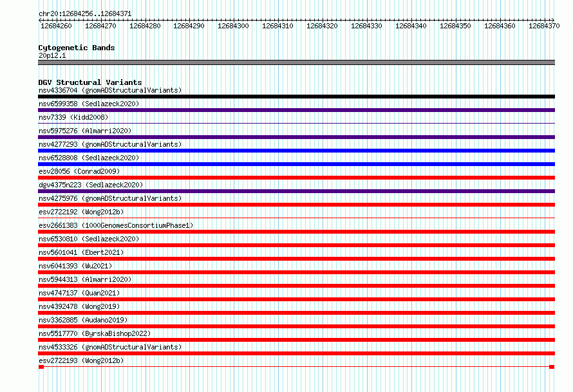The image size is (573, 392).
Task: Click ruler position 12684310
Action: [x=277, y=26]
